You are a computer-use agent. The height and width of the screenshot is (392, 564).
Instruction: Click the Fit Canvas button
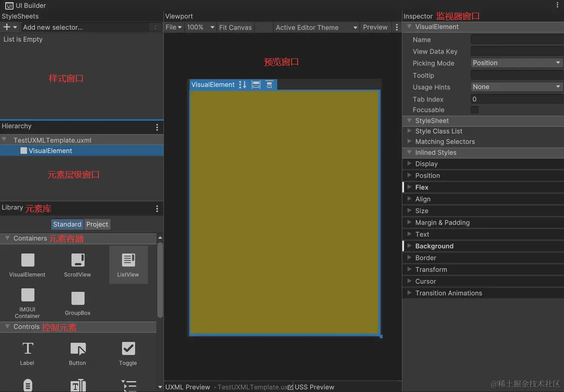[x=235, y=27]
